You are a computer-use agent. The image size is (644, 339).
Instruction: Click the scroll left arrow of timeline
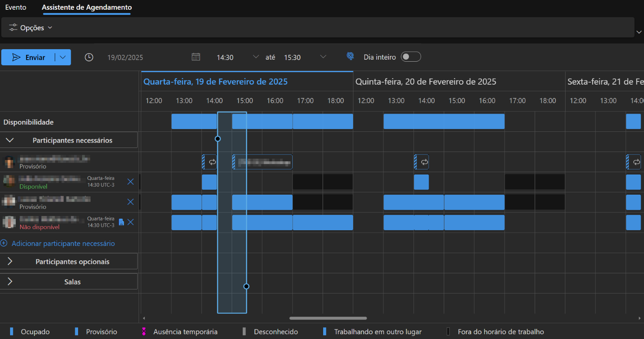(144, 318)
